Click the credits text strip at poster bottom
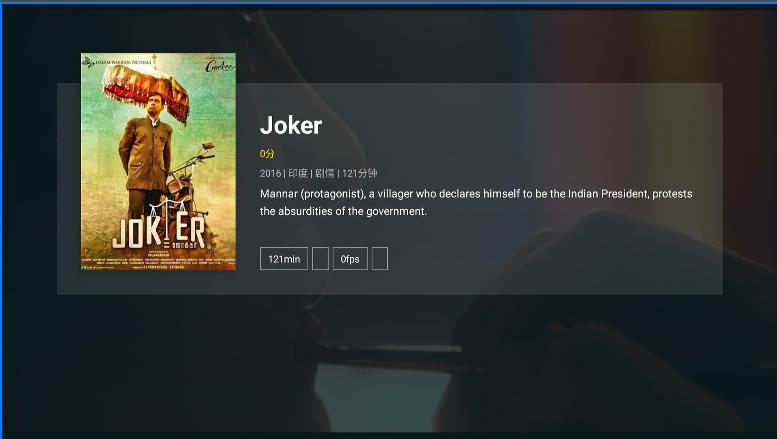 click(x=159, y=261)
